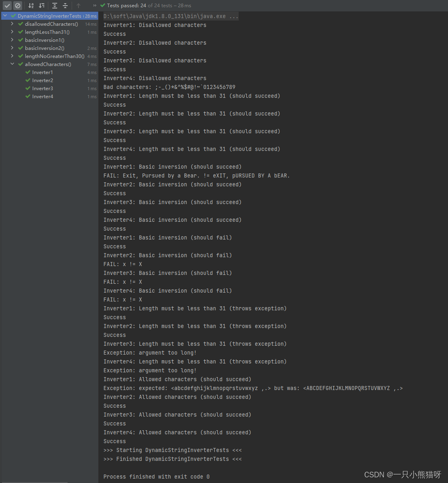Click 'Inverter1: Allowed characters (should succeed)' line
The width and height of the screenshot is (448, 483).
pos(178,379)
